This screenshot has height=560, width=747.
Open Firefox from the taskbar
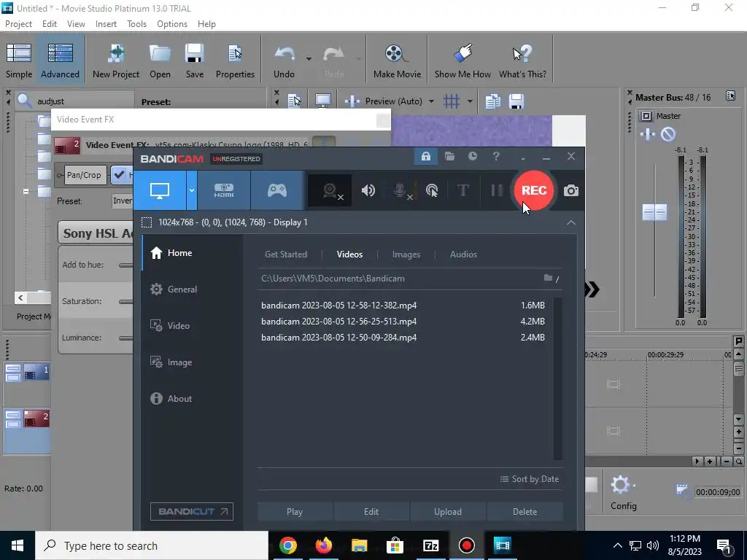click(323, 545)
